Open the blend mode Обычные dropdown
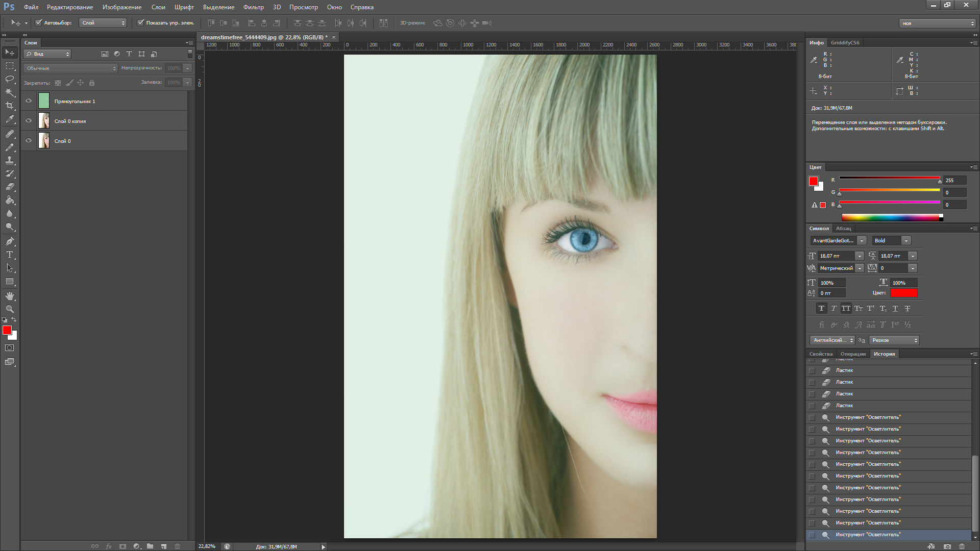The height and width of the screenshot is (551, 980). [70, 68]
